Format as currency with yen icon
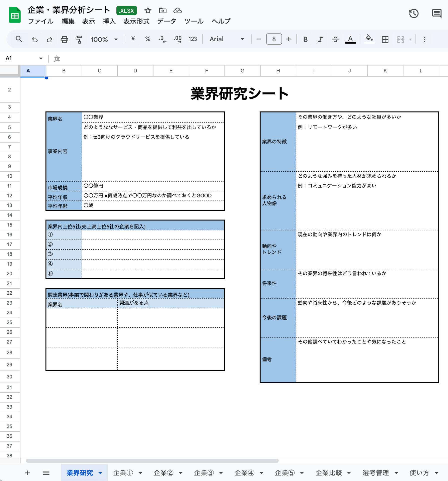The height and width of the screenshot is (481, 448). pyautogui.click(x=133, y=39)
